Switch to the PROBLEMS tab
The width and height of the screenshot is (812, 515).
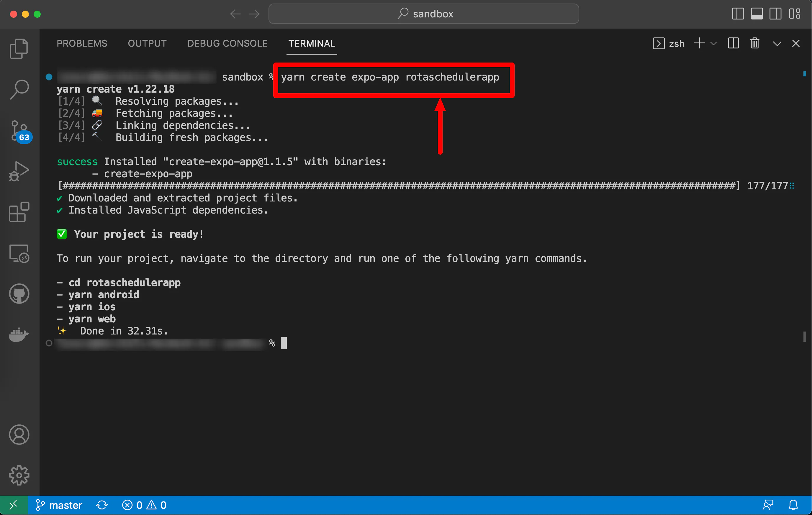coord(82,43)
